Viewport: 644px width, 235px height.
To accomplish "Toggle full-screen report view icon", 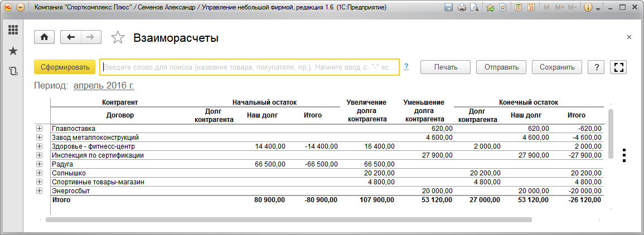I will [x=618, y=67].
